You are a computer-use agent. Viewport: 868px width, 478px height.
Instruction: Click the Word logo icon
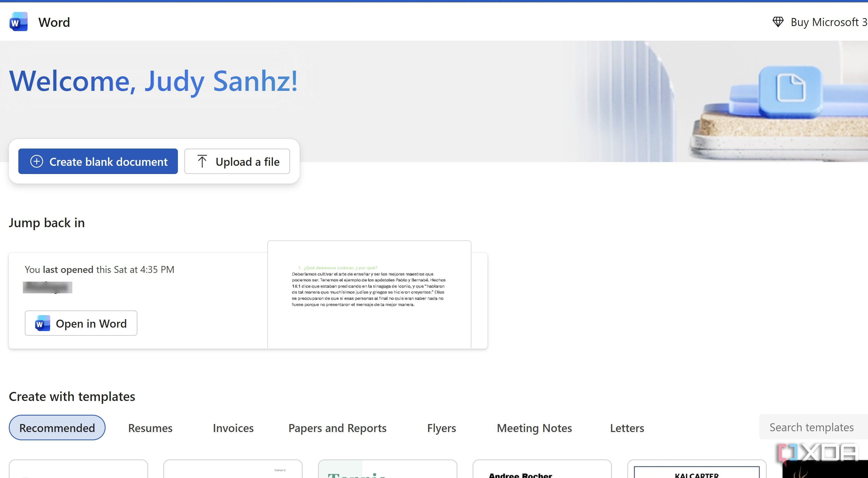click(x=19, y=22)
